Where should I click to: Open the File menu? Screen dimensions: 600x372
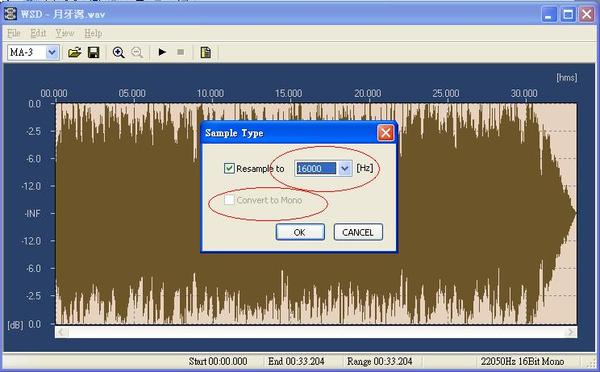point(14,33)
